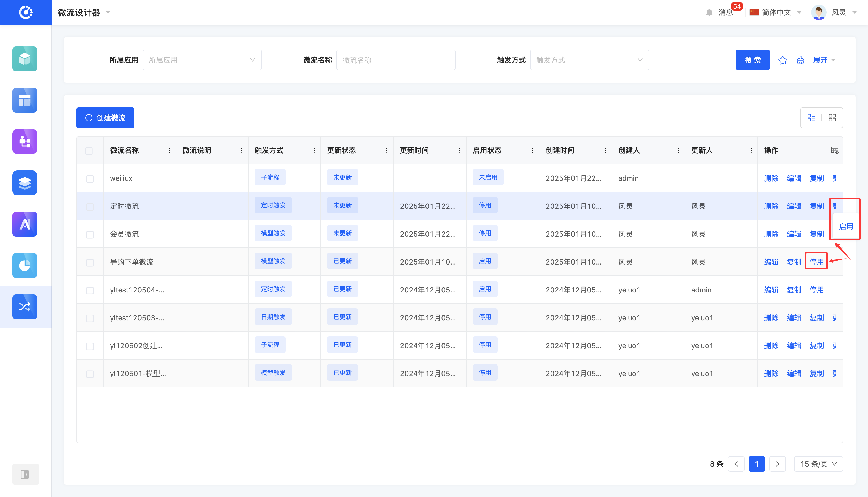This screenshot has width=868, height=497.
Task: Toggle the select-all header checkbox
Action: tap(89, 151)
